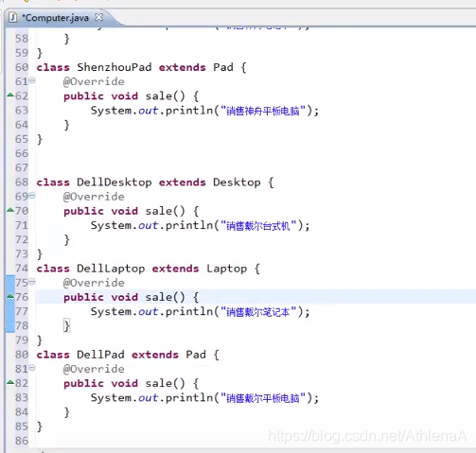476x453 pixels.
Task: Click class name DellPad on line 80
Action: pos(100,355)
